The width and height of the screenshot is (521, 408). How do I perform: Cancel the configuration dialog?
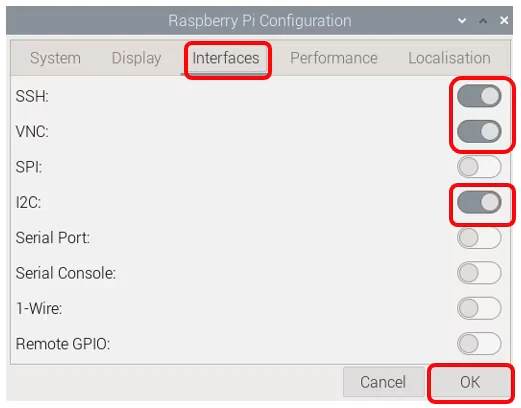click(383, 382)
